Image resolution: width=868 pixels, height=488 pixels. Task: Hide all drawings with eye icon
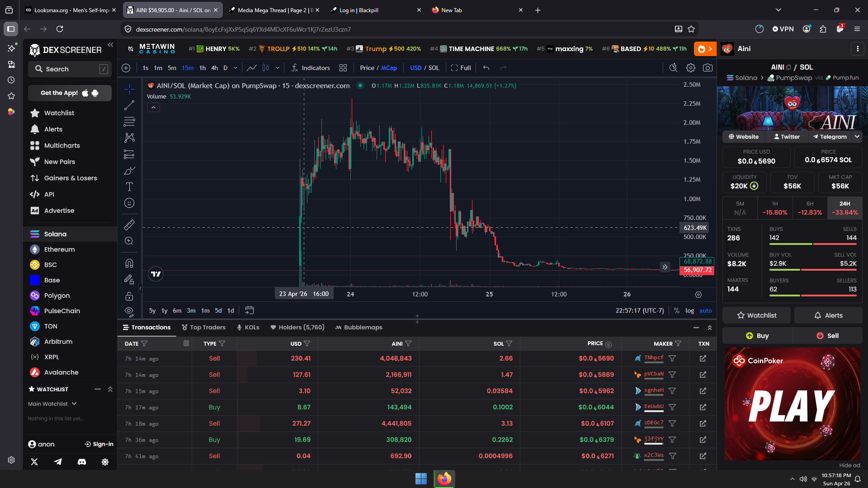coord(129,311)
